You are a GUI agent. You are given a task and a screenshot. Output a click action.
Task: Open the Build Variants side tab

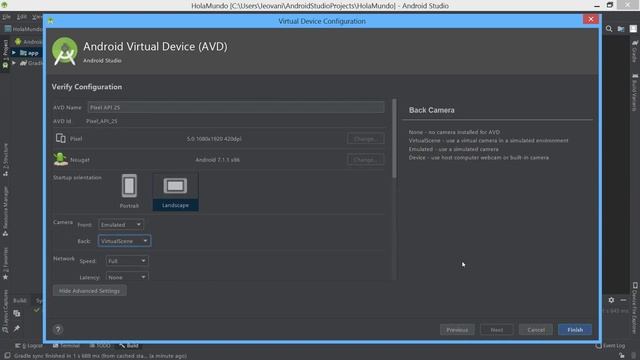[635, 92]
